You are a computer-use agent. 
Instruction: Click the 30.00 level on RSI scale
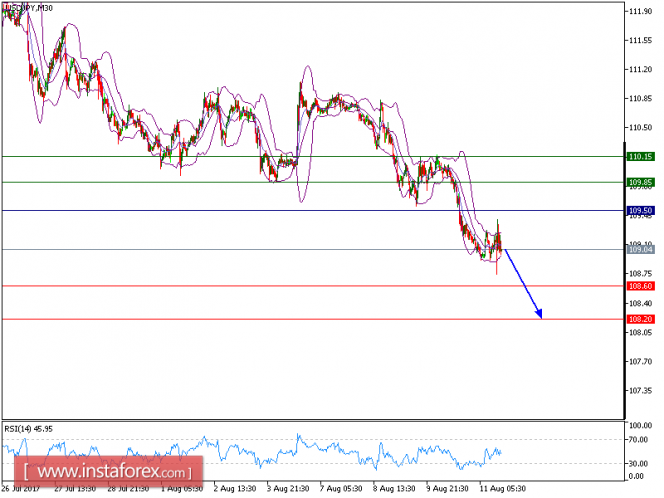pyautogui.click(x=639, y=463)
